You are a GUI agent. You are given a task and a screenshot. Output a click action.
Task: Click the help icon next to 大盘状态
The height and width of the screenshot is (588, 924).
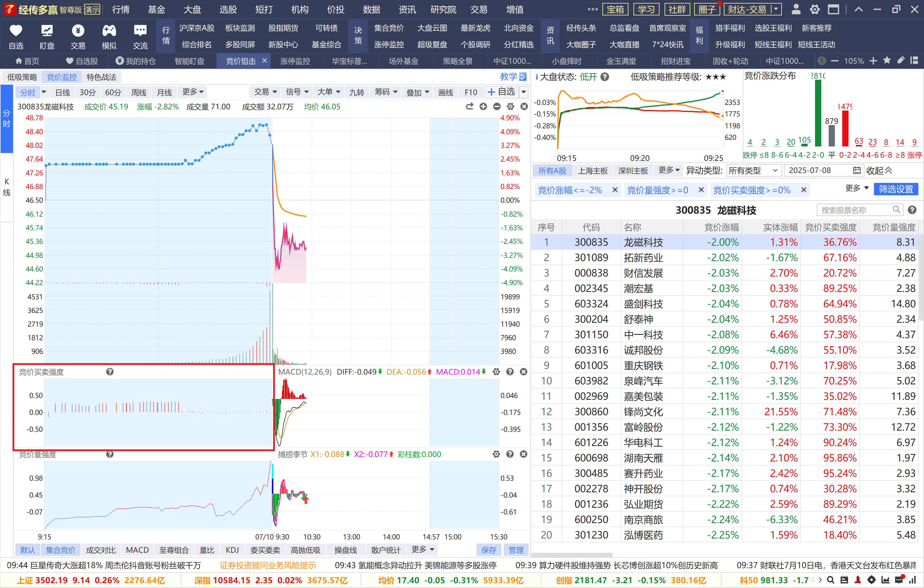click(x=605, y=77)
